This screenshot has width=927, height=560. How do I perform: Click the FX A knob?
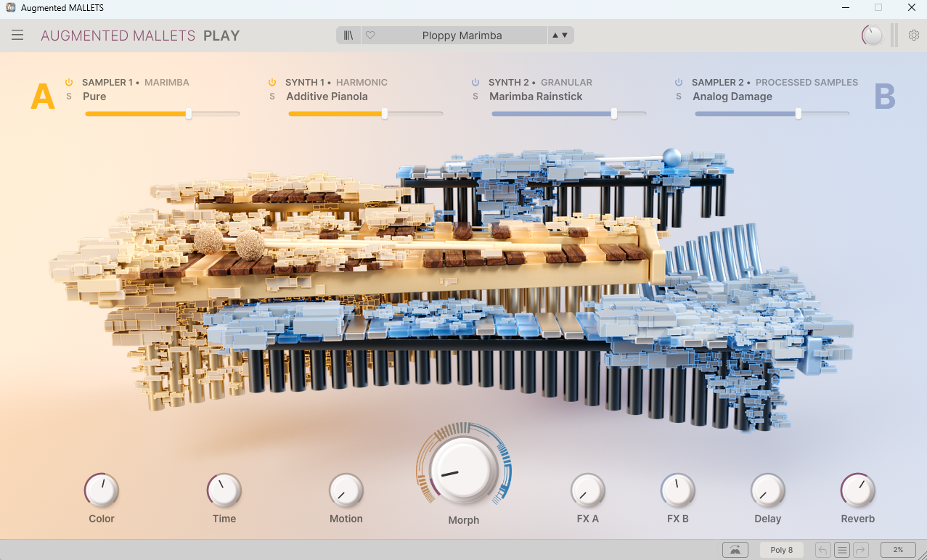588,491
